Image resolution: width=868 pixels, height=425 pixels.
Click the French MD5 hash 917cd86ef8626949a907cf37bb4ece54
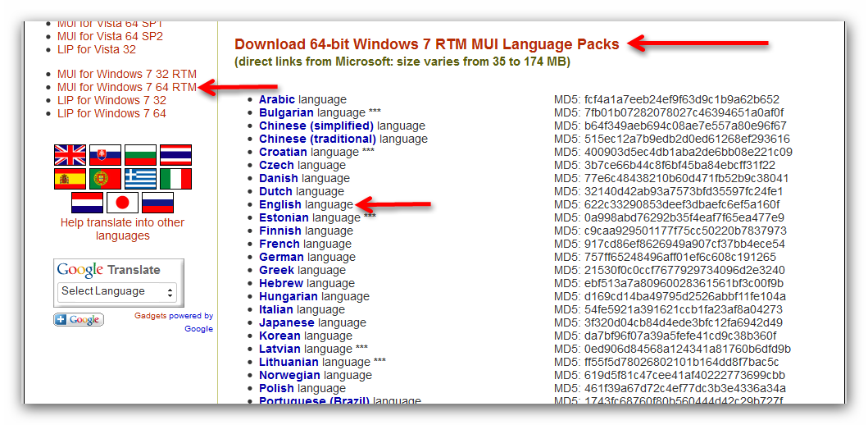pos(684,244)
